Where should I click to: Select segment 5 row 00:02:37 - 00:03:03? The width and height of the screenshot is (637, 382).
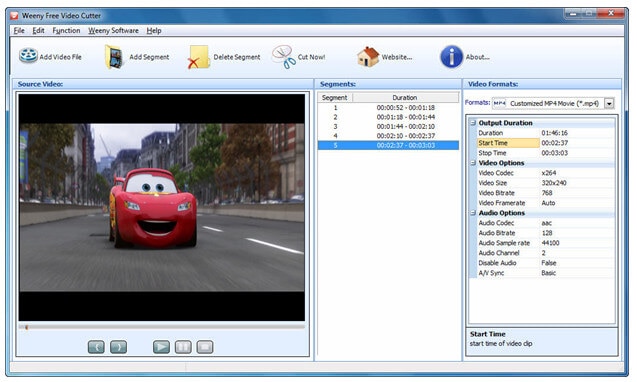388,145
